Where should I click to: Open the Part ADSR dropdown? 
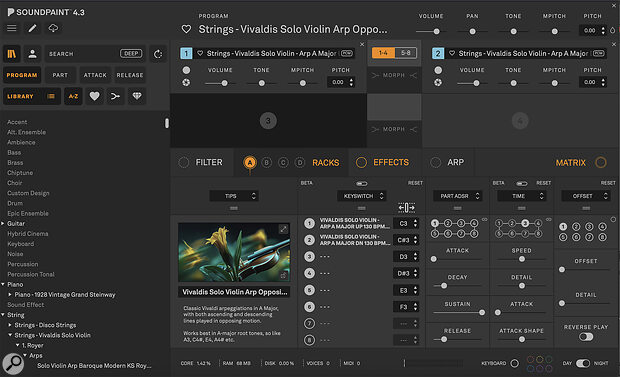pyautogui.click(x=457, y=196)
